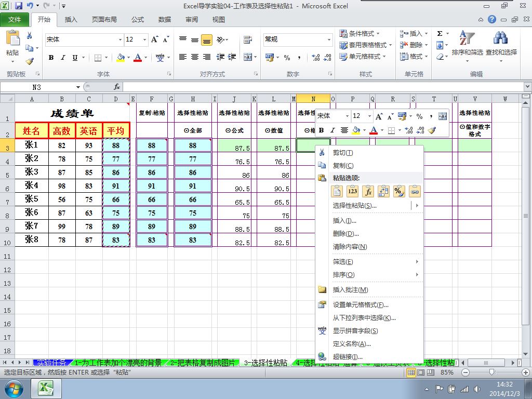Click the ribbon Decrease Indent icon

click(x=220, y=57)
